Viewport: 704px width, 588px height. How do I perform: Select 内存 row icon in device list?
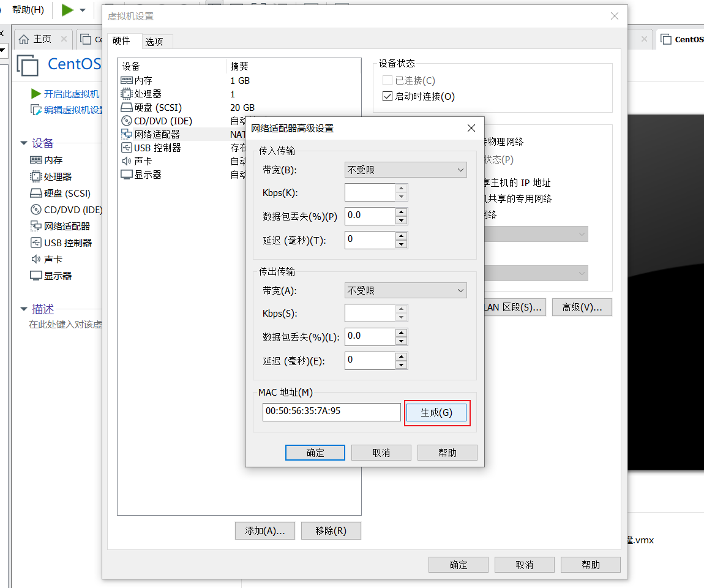tap(127, 80)
